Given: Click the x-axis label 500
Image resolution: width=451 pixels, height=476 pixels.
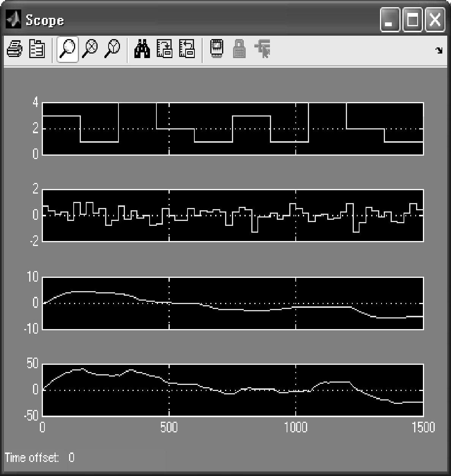Looking at the screenshot, I should pyautogui.click(x=169, y=427).
